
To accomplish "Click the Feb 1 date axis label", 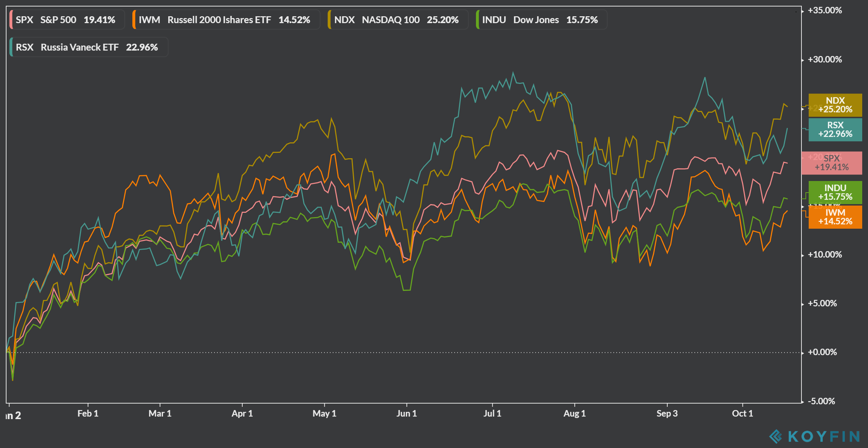I will tap(88, 414).
